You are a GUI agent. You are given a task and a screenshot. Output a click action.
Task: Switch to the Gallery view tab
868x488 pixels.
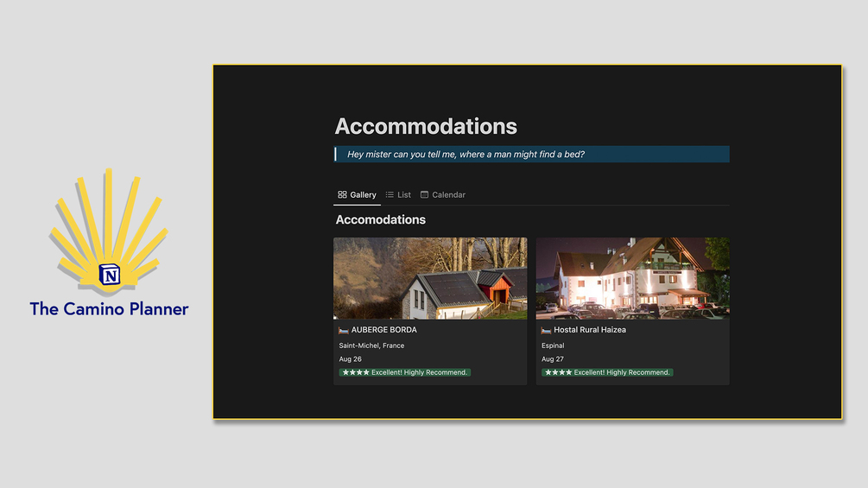pos(357,194)
